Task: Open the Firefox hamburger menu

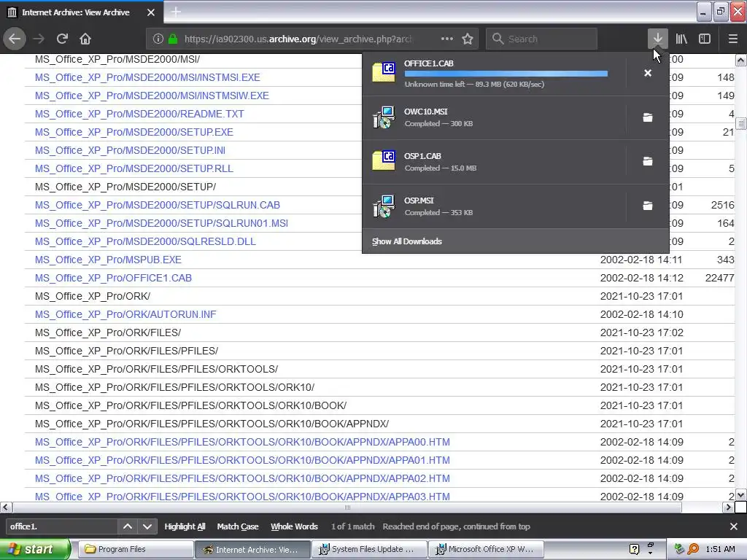Action: 732,39
